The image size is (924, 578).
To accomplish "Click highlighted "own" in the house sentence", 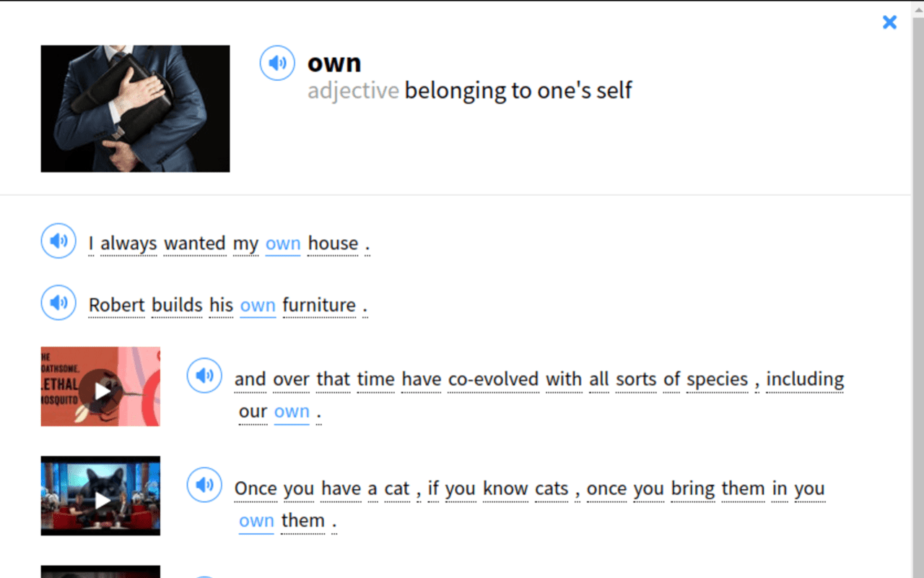I will 283,244.
